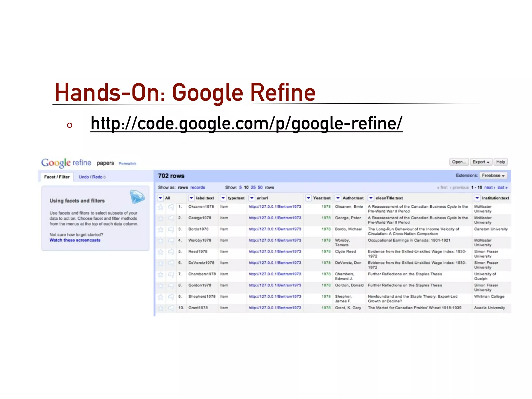
Task: Go to the next page of rows
Action: tap(490, 188)
